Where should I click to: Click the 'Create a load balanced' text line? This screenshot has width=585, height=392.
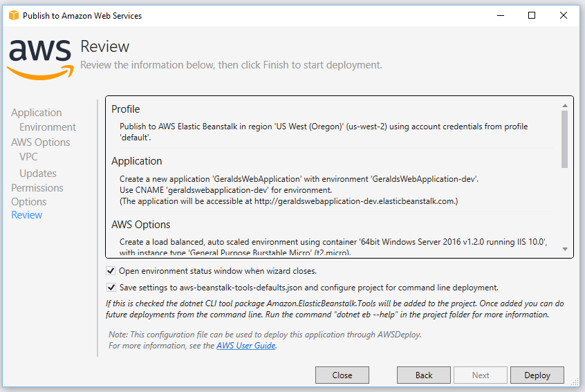click(333, 242)
